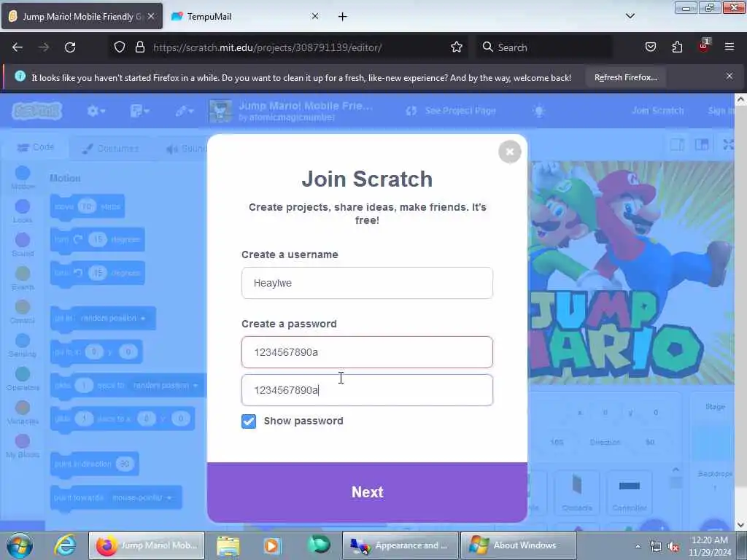This screenshot has height=560, width=747.
Task: Select the Looks block category
Action: pos(23,211)
